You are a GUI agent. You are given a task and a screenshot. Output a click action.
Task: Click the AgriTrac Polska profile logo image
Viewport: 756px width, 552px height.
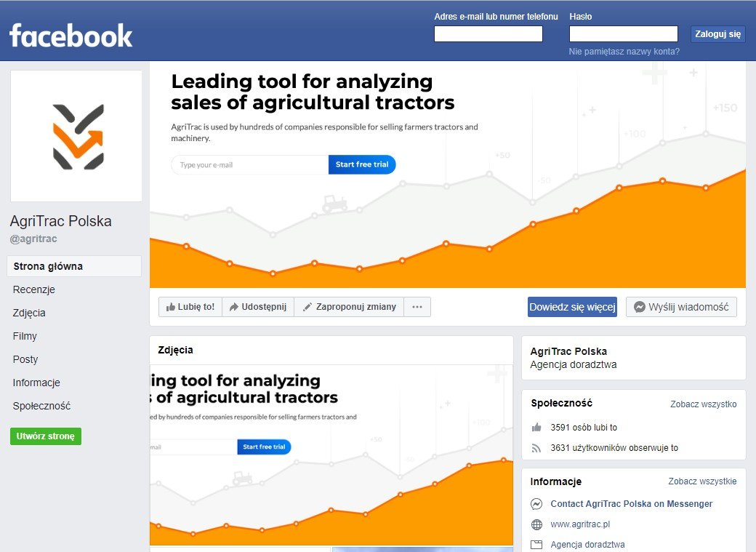76,136
